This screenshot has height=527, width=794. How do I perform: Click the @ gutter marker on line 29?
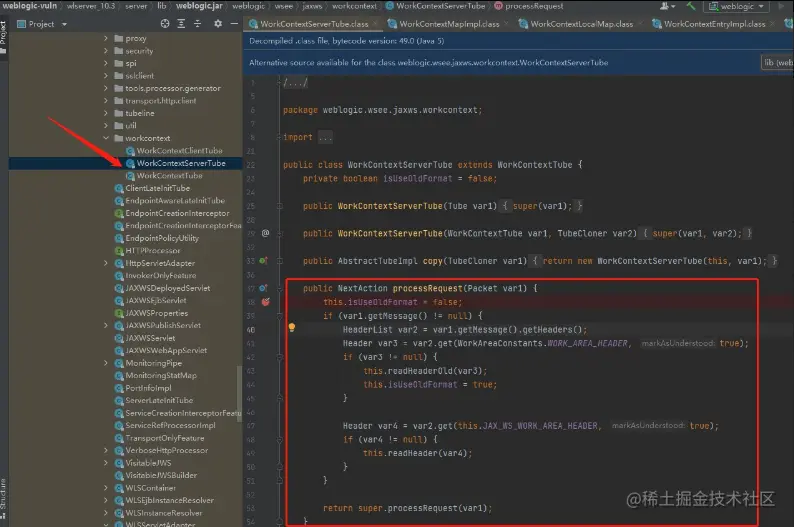pos(265,233)
